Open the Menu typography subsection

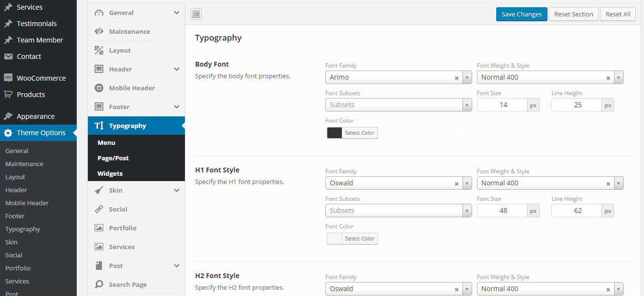coord(106,142)
